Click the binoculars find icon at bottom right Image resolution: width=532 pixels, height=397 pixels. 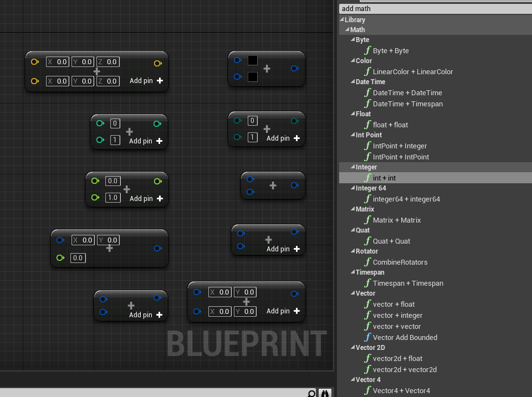(325, 393)
